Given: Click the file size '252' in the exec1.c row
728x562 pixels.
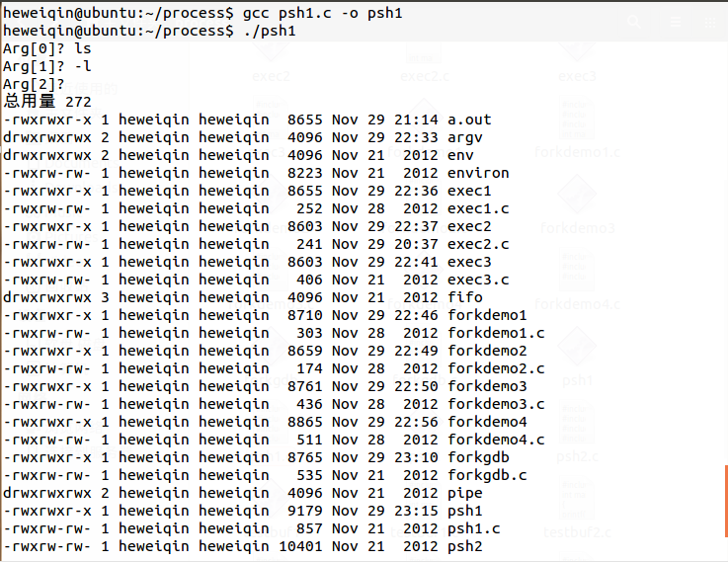Looking at the screenshot, I should click(309, 208).
